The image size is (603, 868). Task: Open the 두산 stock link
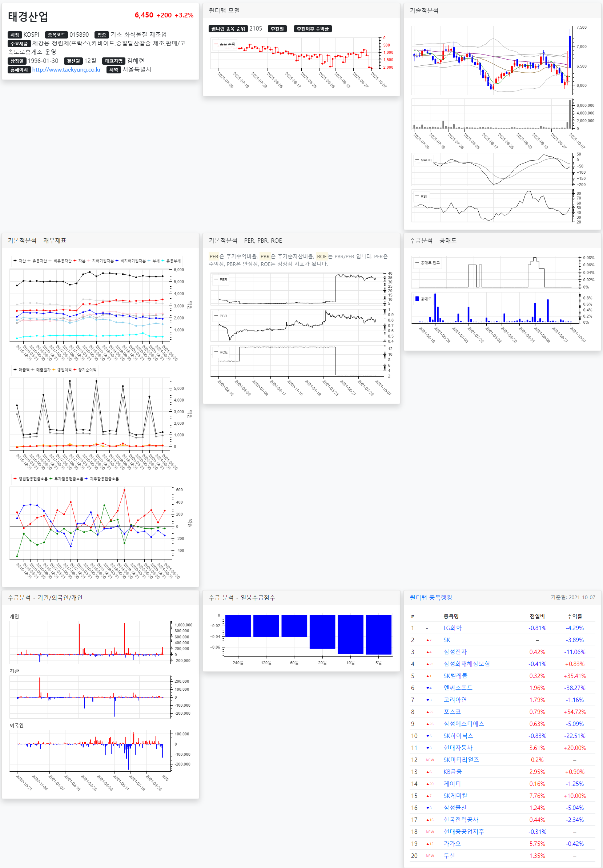coord(449,856)
